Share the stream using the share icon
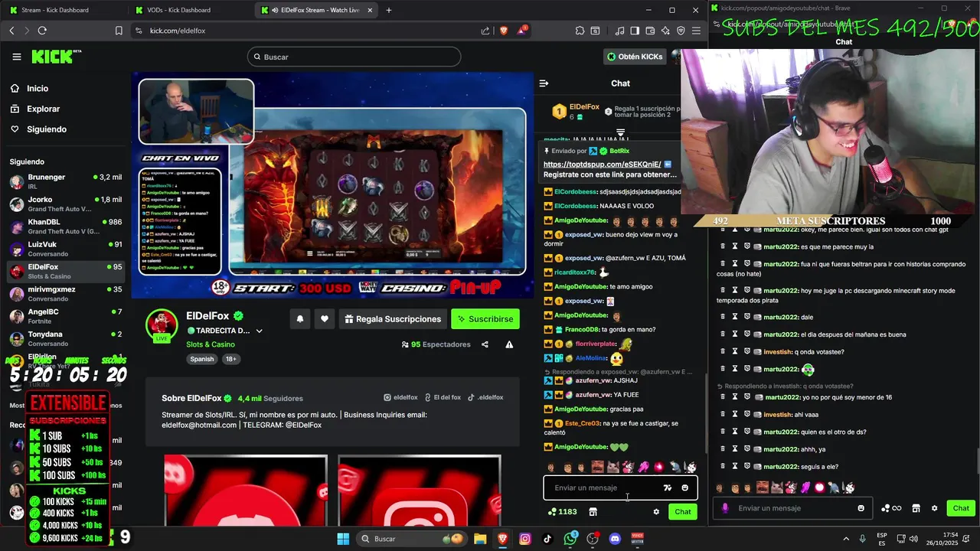Image resolution: width=980 pixels, height=551 pixels. (x=485, y=344)
